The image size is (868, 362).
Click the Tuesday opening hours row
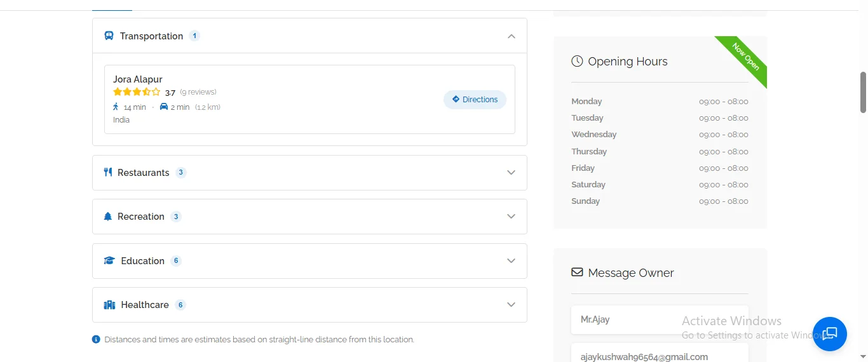click(x=660, y=118)
